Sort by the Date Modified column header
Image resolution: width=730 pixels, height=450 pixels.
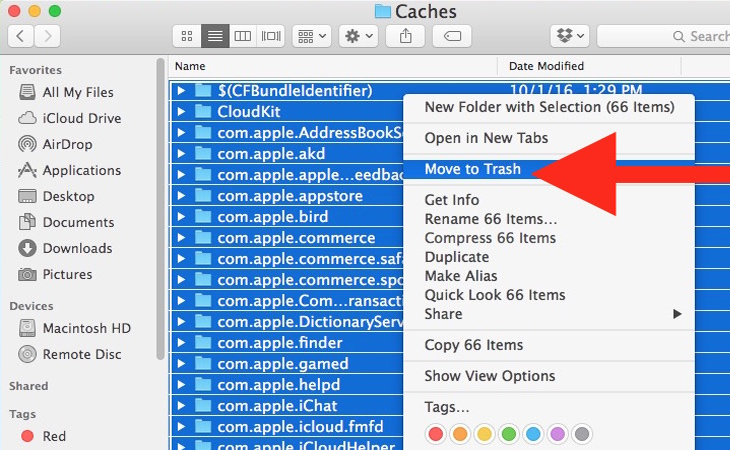click(x=589, y=66)
